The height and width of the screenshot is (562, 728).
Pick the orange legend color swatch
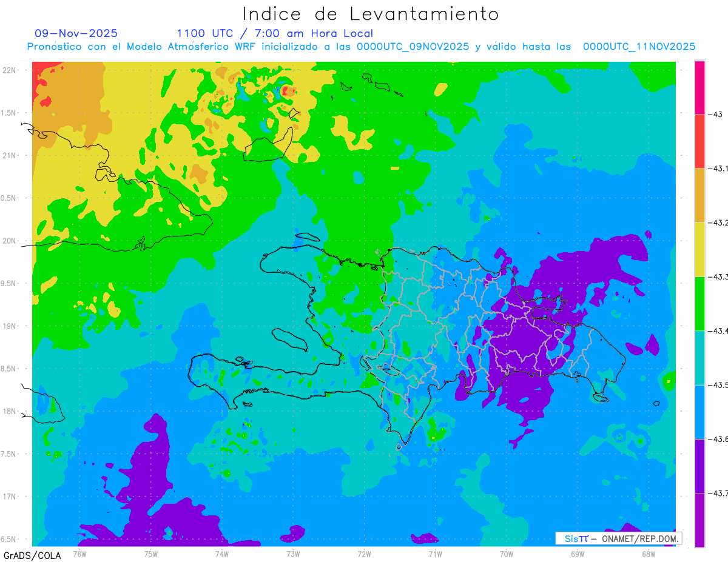point(699,195)
